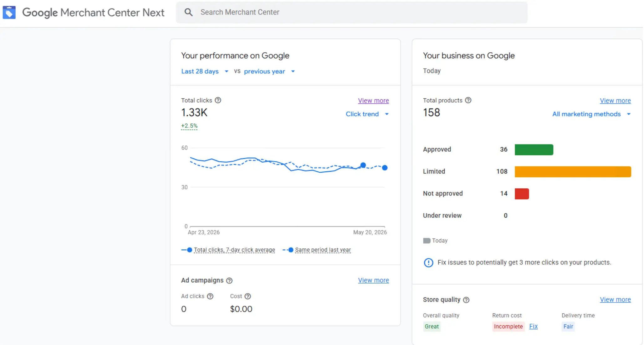The height and width of the screenshot is (345, 644).
Task: Click the Under review row label
Action: (442, 216)
